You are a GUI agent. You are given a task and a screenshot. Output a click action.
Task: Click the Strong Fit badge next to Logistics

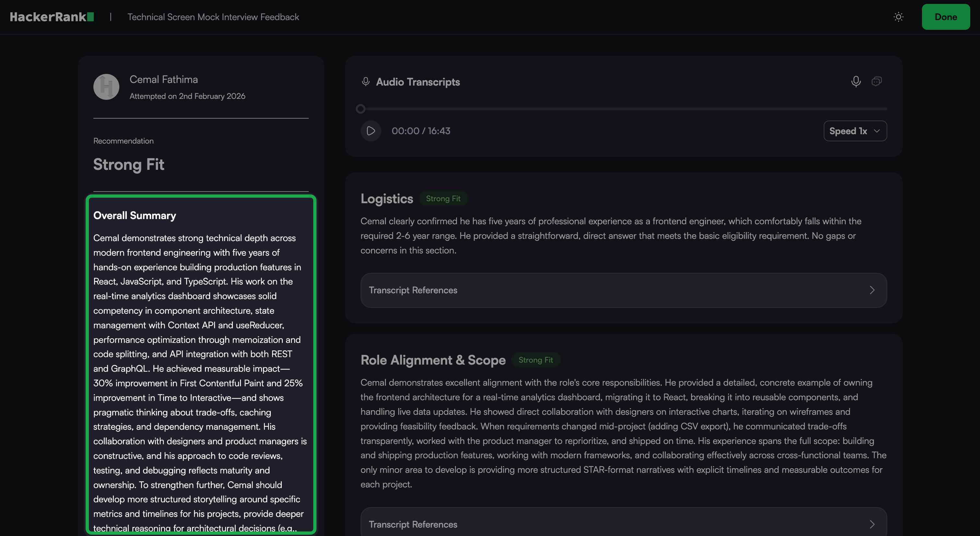(443, 199)
